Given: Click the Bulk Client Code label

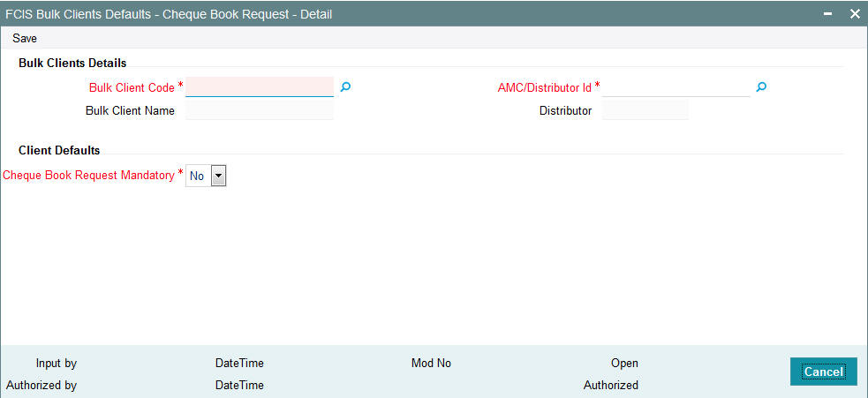Looking at the screenshot, I should pyautogui.click(x=132, y=87).
